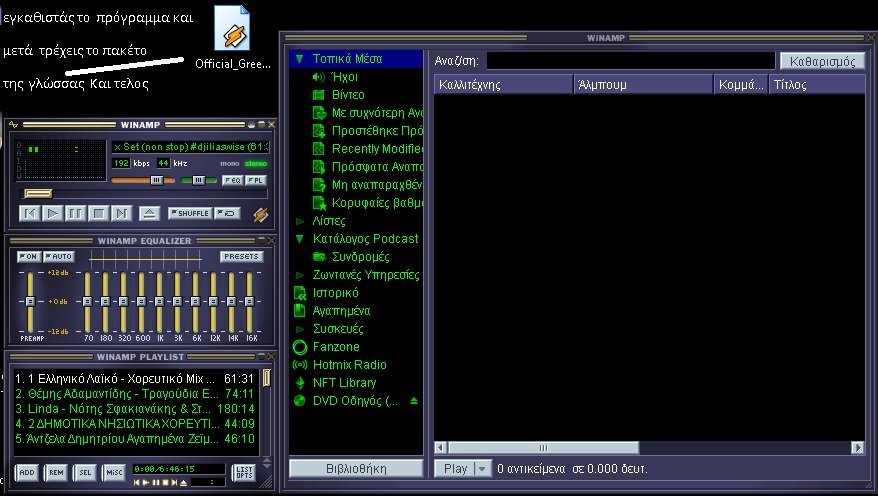Select playlist track Άντζελα Δημητρίου
Viewport: 878px width, 496px height.
[134, 439]
